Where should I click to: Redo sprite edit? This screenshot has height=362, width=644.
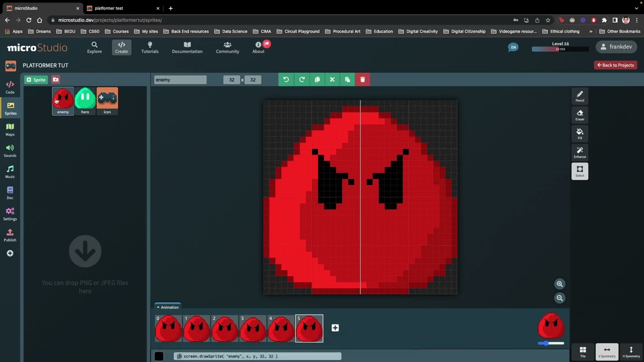[x=302, y=79]
